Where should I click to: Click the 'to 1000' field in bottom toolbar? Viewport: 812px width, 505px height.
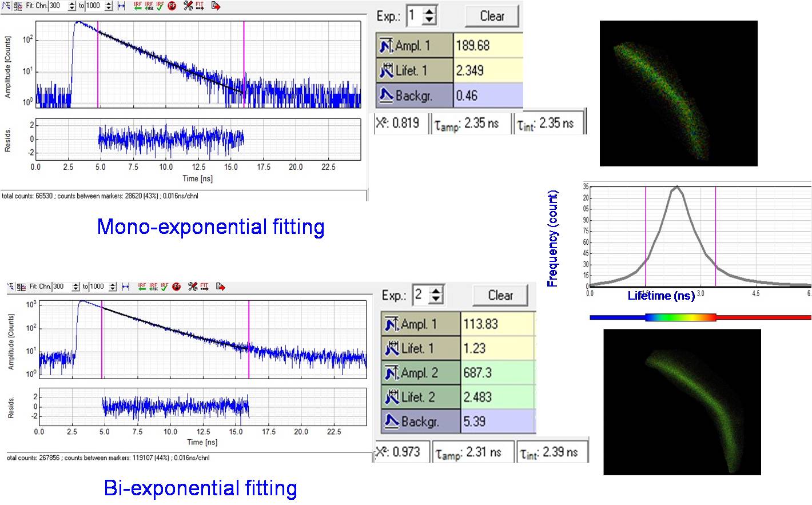pos(99,287)
